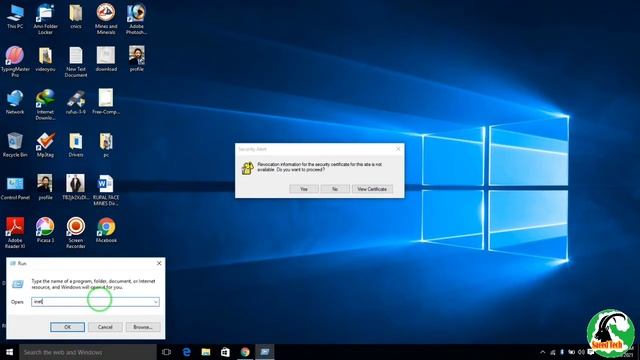This screenshot has width=640, height=360.
Task: Launch Microsoft Edge from the taskbar
Action: tap(187, 352)
